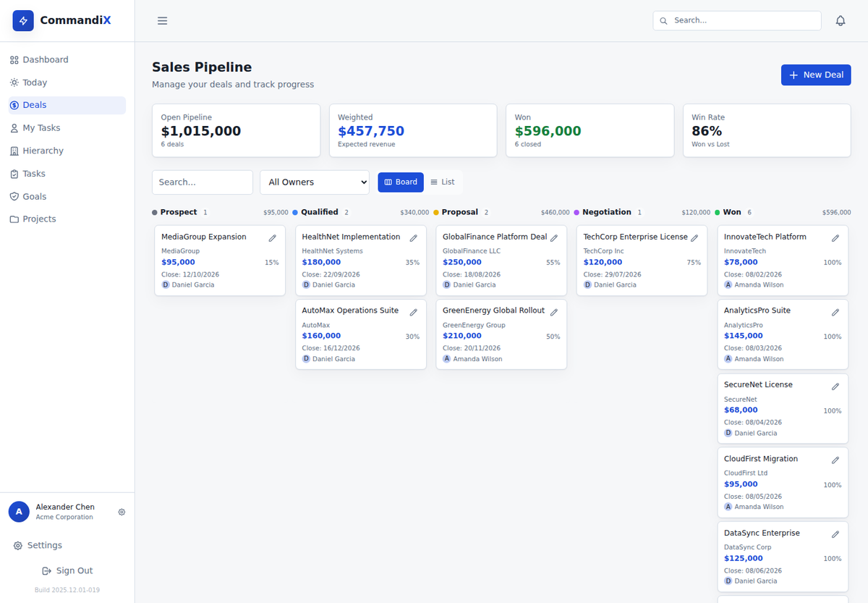Viewport: 868px width, 603px height.
Task: Open the DataSync Enterprise deal title
Action: (x=762, y=533)
